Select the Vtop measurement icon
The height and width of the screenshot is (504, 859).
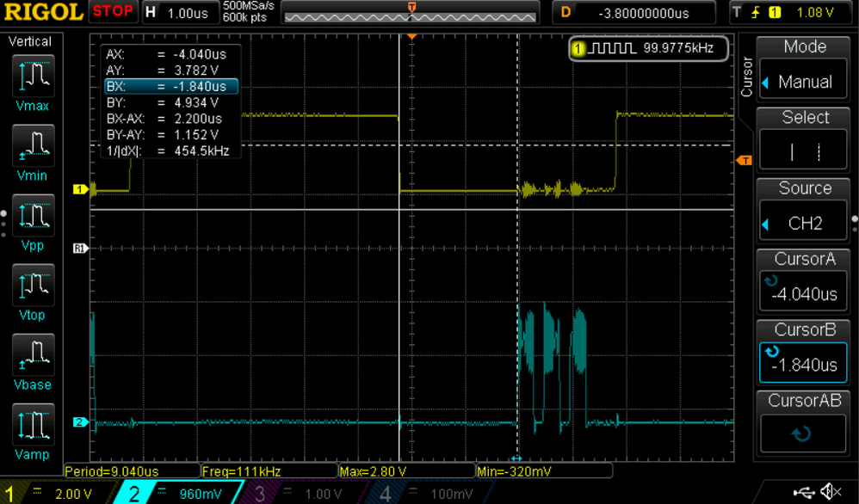click(33, 285)
